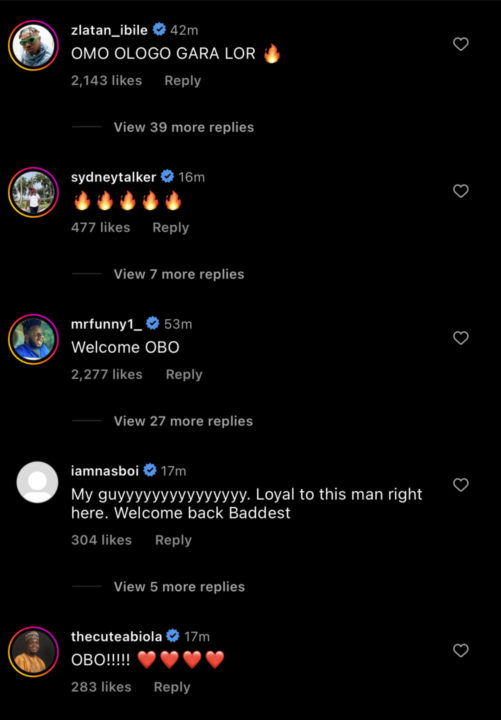Tap the heart on mrfunny1_'s comment
The height and width of the screenshot is (720, 501).
tap(461, 338)
